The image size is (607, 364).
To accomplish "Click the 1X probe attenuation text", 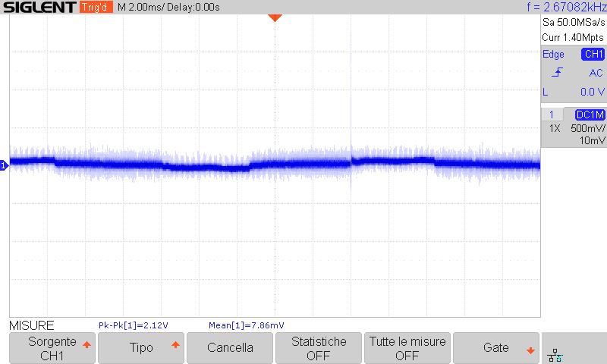I will click(x=555, y=128).
